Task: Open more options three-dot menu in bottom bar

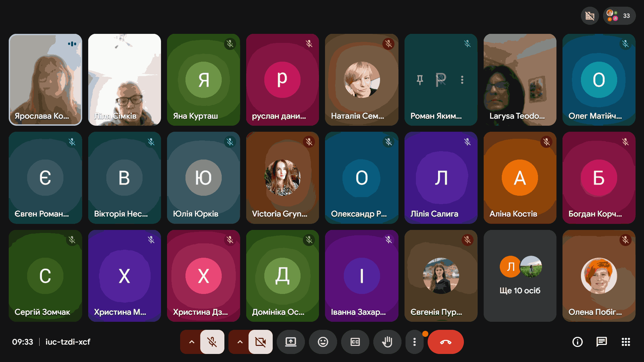Action: 415,342
